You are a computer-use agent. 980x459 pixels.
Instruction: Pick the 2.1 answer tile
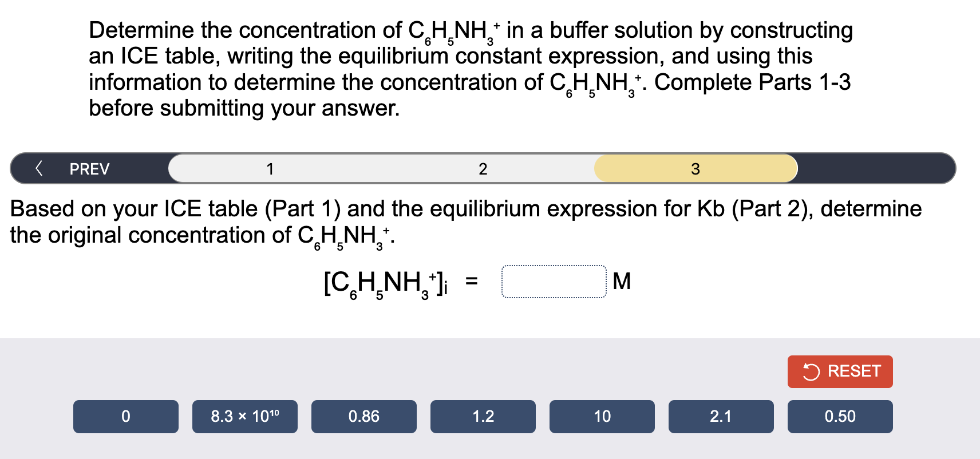[x=721, y=416]
